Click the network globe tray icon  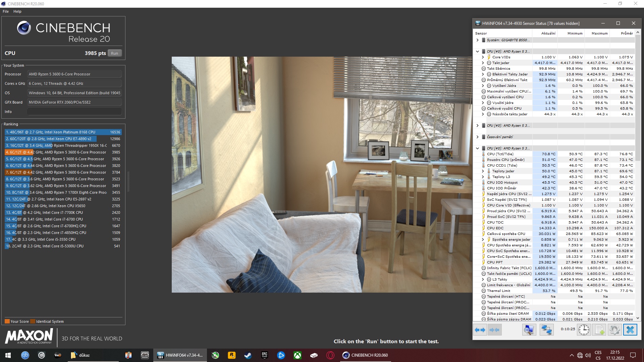coord(580,355)
